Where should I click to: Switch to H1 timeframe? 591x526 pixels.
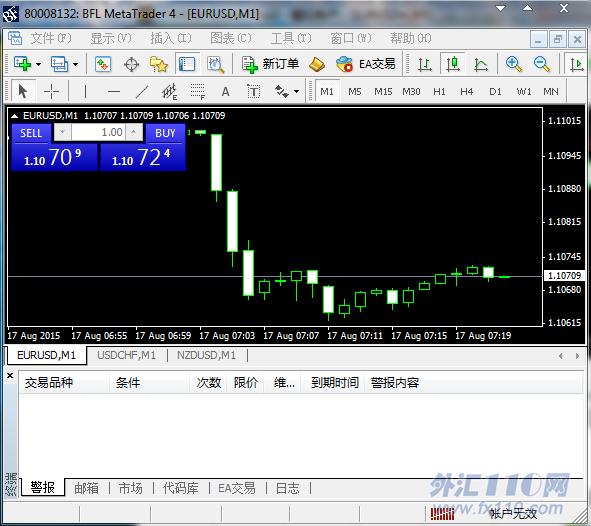point(439,92)
